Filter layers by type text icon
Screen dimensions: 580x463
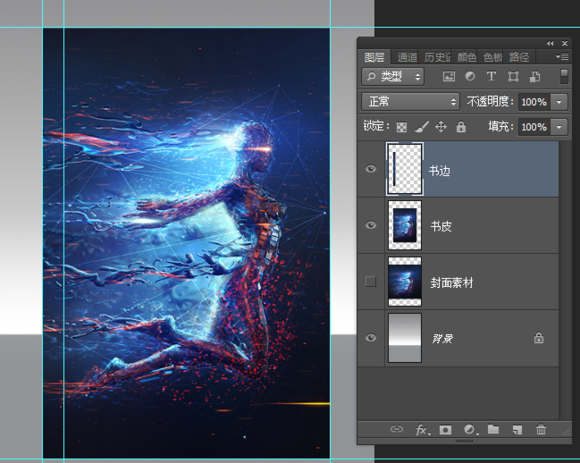point(491,76)
